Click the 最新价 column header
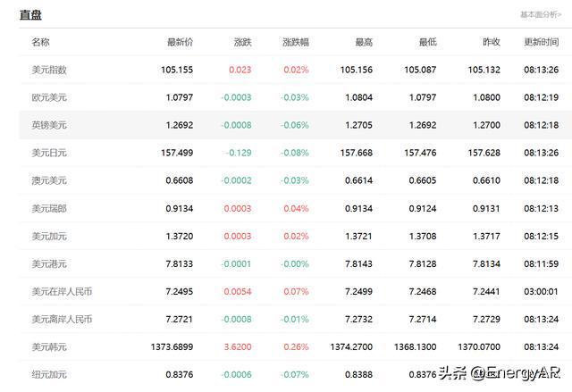Image resolution: width=572 pixels, height=392 pixels. (x=180, y=42)
